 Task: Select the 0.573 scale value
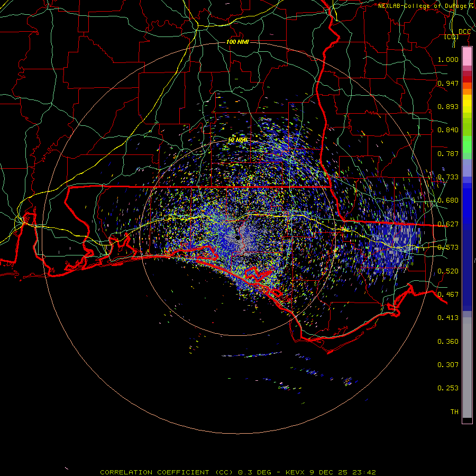(448, 248)
